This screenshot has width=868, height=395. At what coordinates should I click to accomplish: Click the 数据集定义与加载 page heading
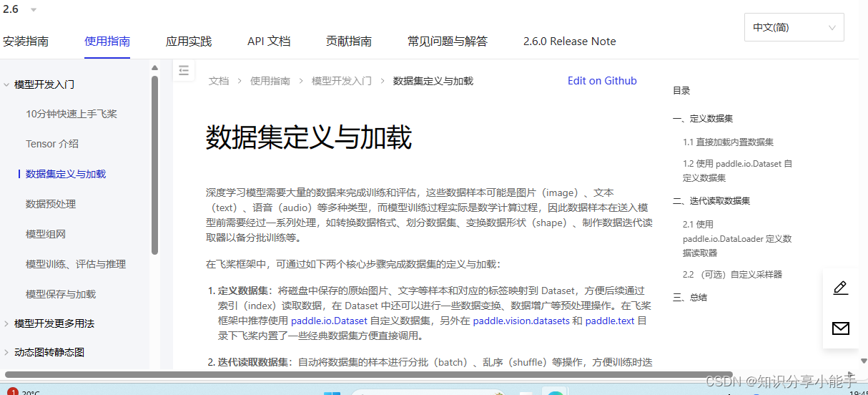click(309, 137)
